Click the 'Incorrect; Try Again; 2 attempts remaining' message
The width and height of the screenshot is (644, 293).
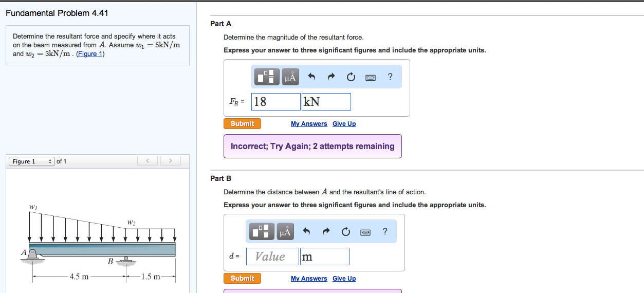[x=312, y=146]
